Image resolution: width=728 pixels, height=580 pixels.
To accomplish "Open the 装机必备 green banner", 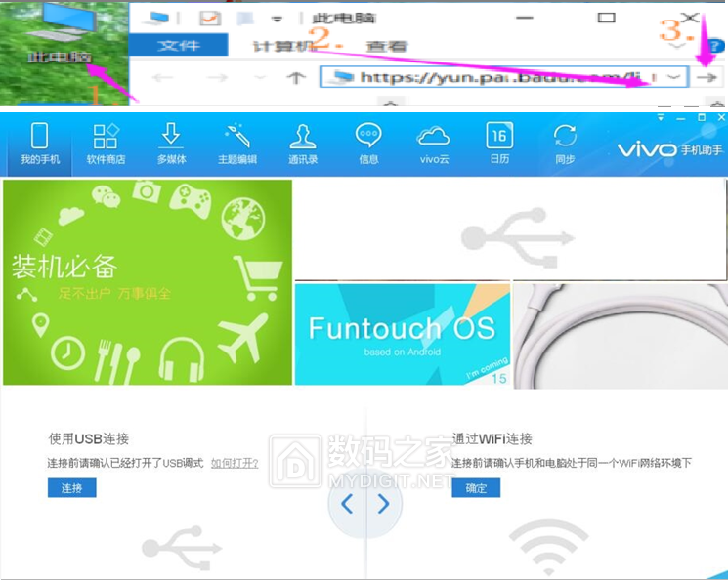I will click(x=148, y=282).
